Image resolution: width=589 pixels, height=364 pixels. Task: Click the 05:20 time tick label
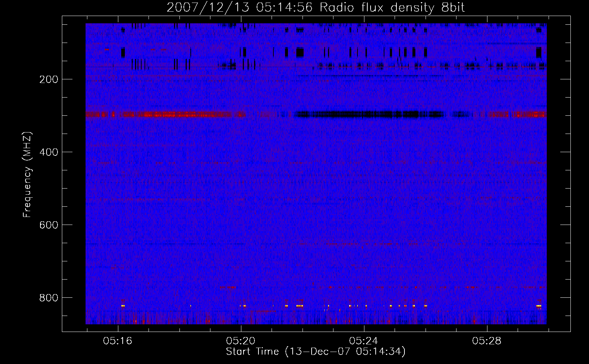[x=241, y=341]
